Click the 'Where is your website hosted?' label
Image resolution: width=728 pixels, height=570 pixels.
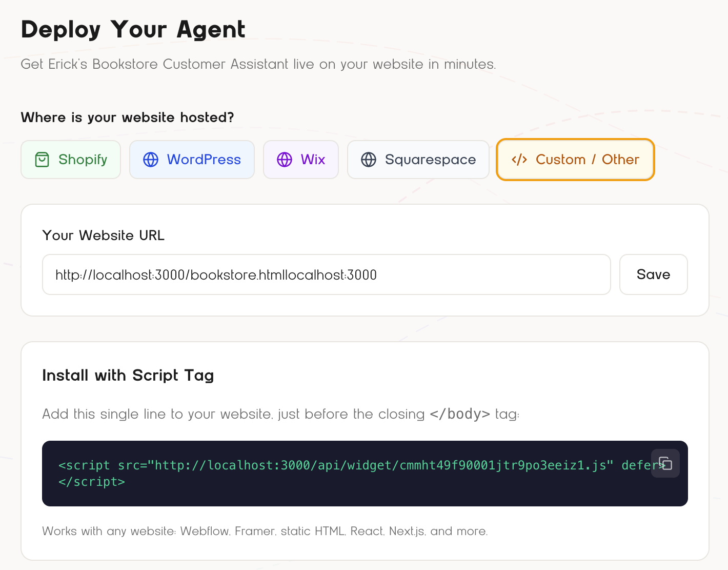[x=127, y=117]
